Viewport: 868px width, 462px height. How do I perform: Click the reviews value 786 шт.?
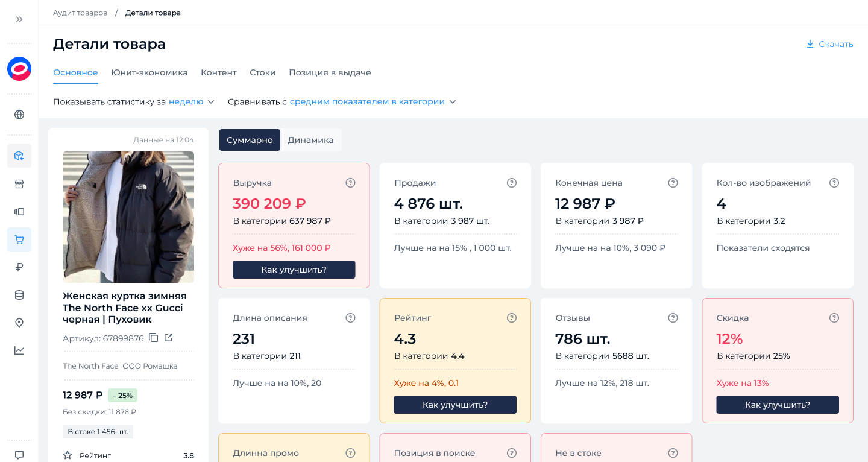[583, 339]
